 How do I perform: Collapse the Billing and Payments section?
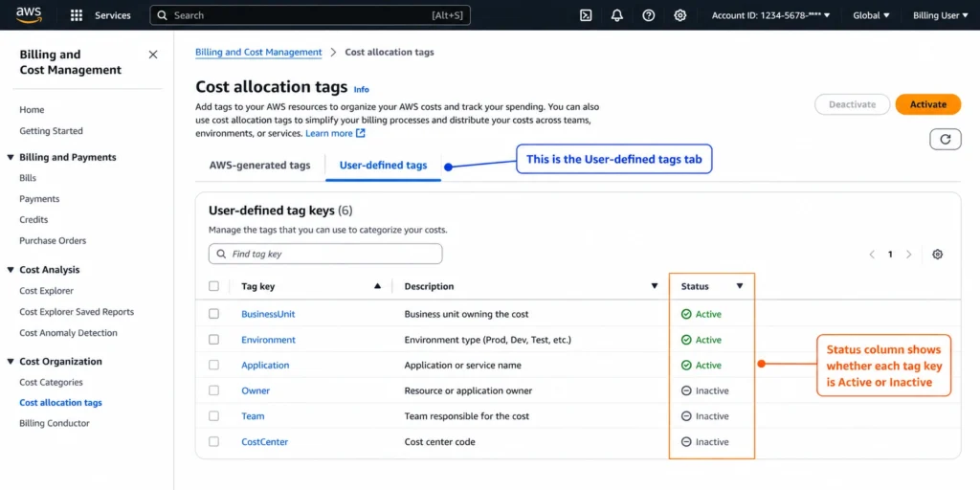pos(10,157)
